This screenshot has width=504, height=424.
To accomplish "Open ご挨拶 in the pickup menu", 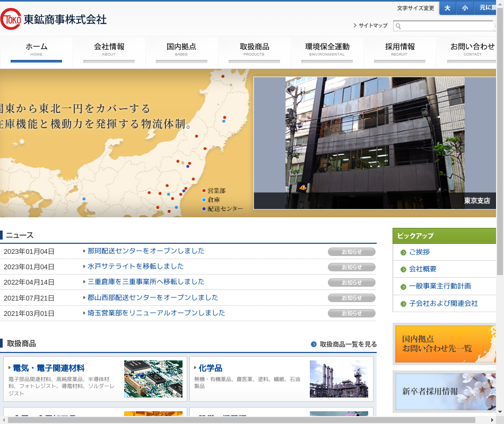I will click(419, 252).
